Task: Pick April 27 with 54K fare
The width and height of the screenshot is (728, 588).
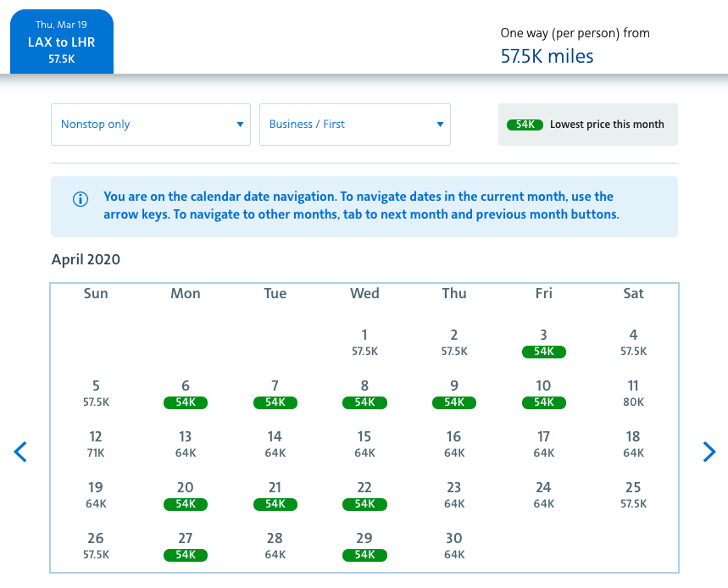Action: click(186, 546)
